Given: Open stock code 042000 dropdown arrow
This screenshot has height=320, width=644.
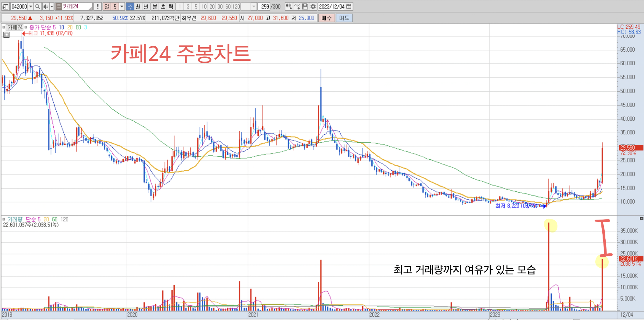Looking at the screenshot, I should tap(30, 6).
